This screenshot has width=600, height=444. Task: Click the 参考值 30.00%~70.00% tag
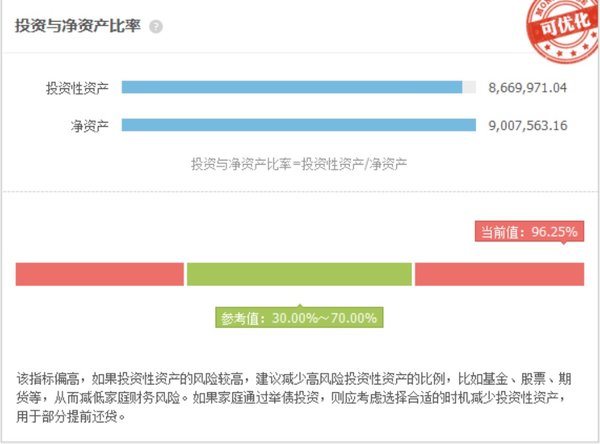[x=299, y=318]
